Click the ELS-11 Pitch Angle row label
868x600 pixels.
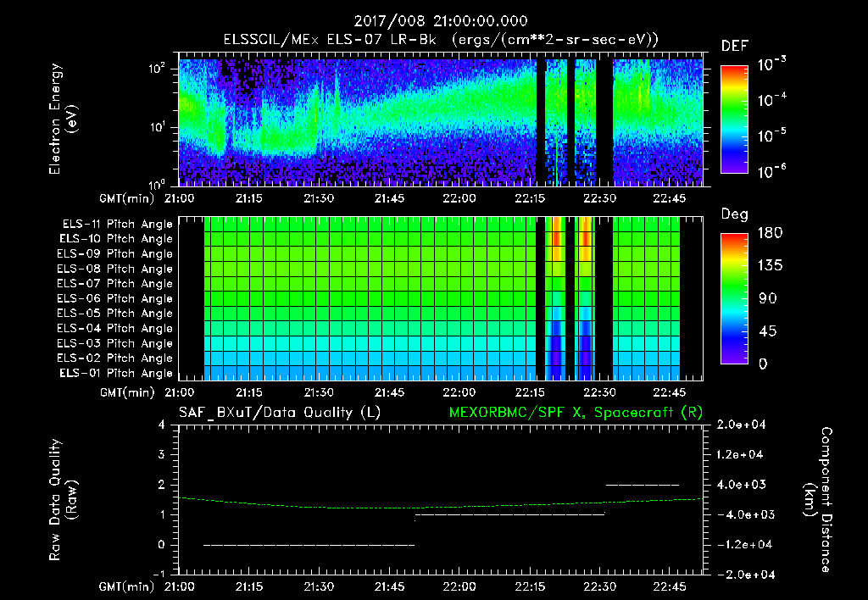[117, 225]
